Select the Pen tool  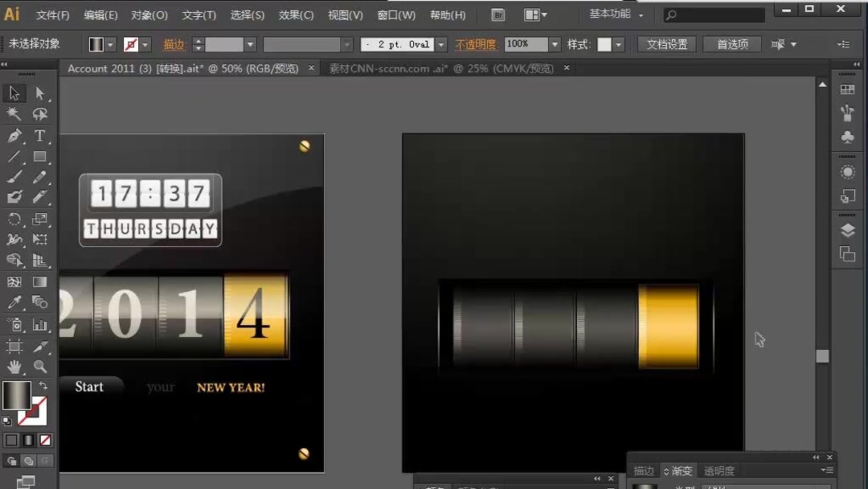click(13, 135)
